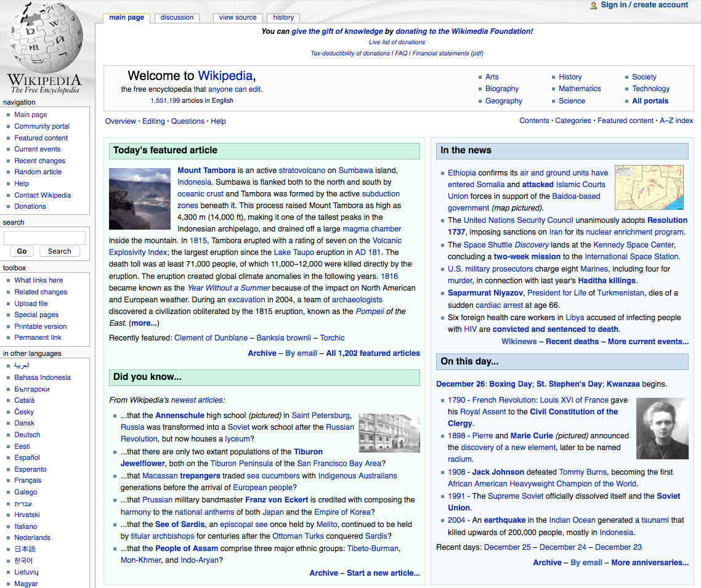Open the Boxing Day link
701x588 pixels.
510,384
